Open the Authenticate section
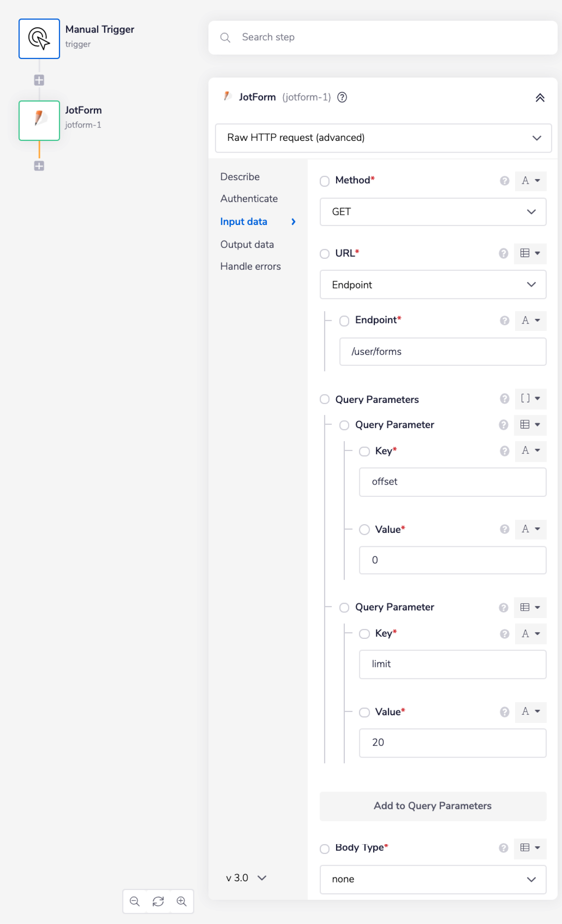Image resolution: width=562 pixels, height=924 pixels. (x=249, y=199)
